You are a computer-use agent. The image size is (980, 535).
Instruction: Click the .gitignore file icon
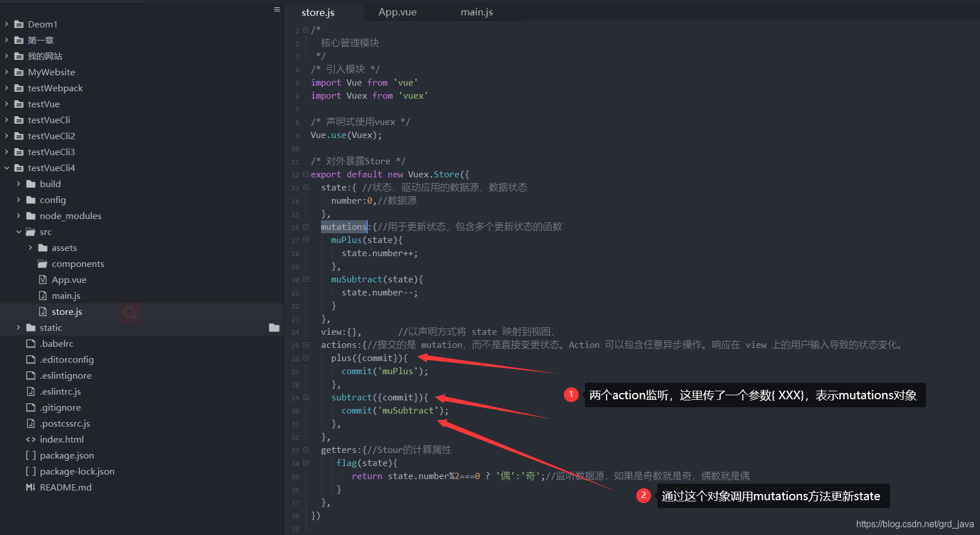(x=31, y=407)
